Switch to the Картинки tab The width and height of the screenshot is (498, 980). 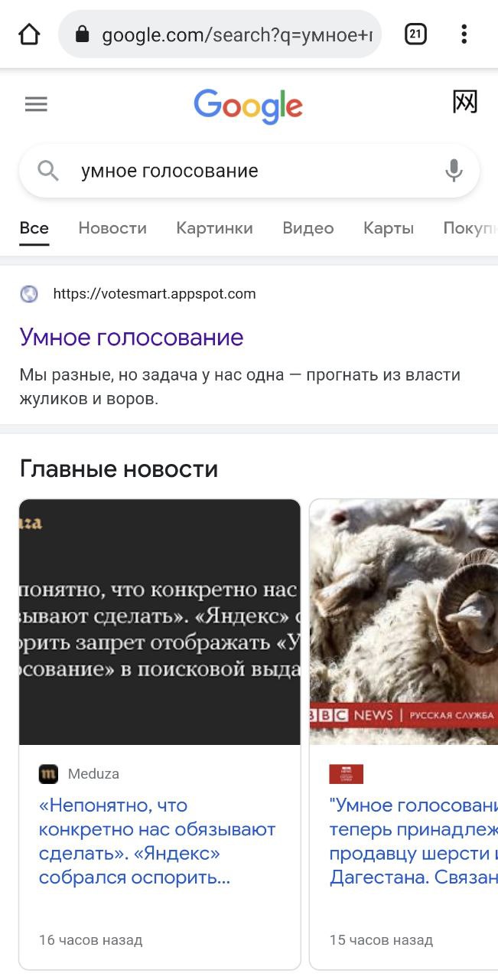coord(214,228)
